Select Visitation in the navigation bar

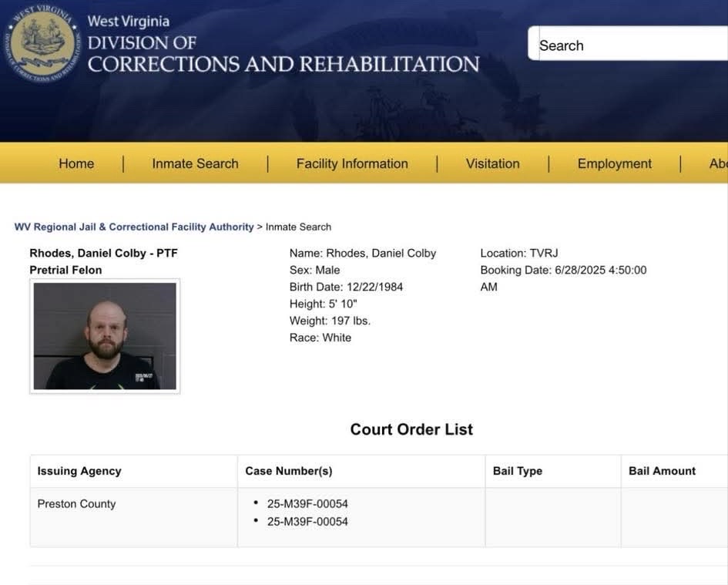pyautogui.click(x=492, y=163)
